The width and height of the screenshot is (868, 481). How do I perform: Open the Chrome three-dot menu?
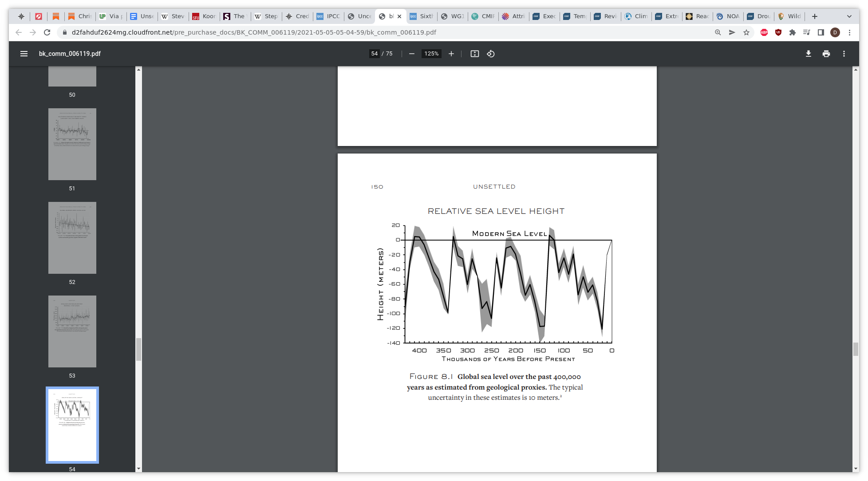849,32
